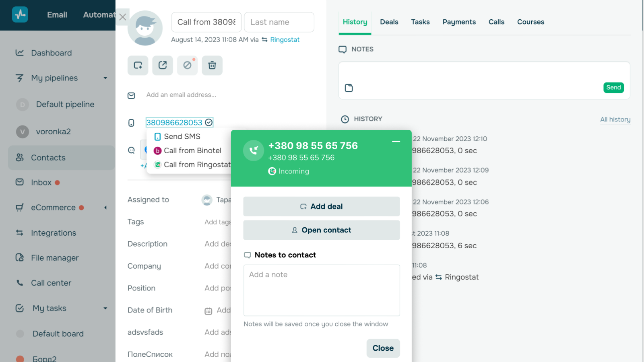Screen dimensions: 644x362
Task: Click the block contact icon
Action: (187, 66)
